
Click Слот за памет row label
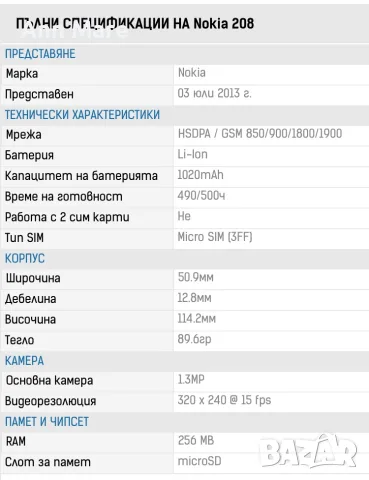pos(48,462)
